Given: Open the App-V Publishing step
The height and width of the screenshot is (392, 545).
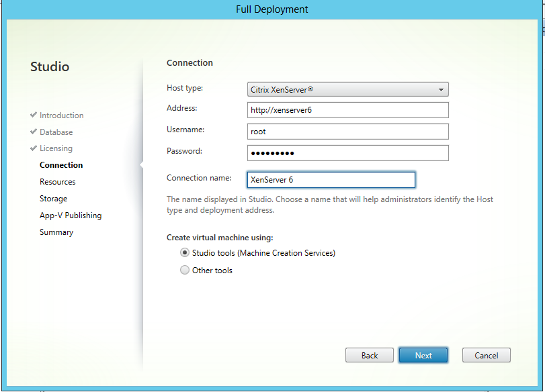Looking at the screenshot, I should click(x=71, y=215).
